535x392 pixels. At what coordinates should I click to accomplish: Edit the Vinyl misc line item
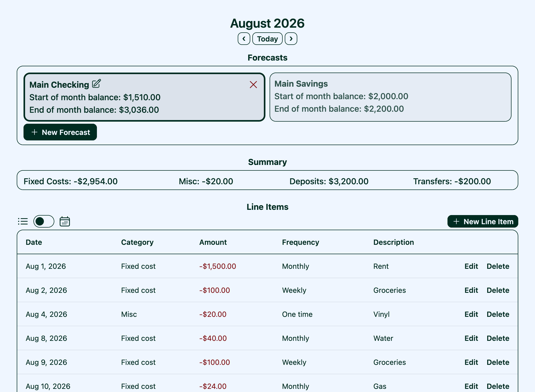tap(471, 314)
